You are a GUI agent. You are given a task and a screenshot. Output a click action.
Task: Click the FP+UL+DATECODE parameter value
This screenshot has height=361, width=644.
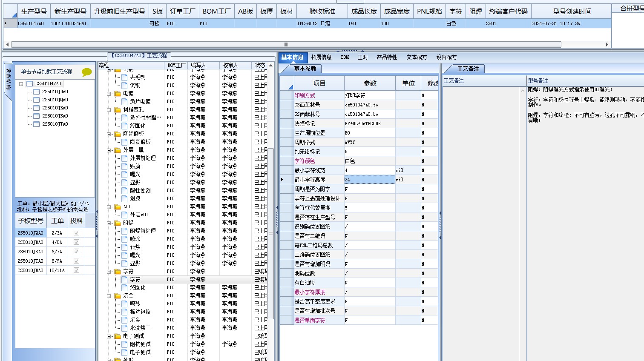point(370,123)
